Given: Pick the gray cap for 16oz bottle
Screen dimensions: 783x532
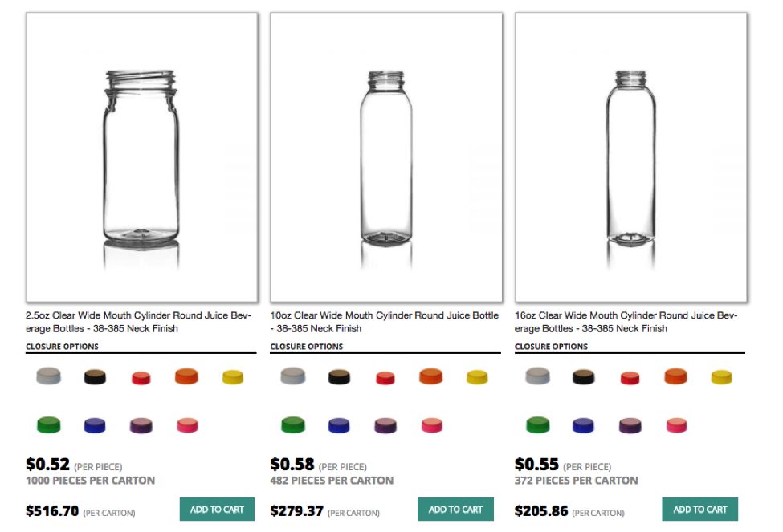Looking at the screenshot, I should [537, 376].
